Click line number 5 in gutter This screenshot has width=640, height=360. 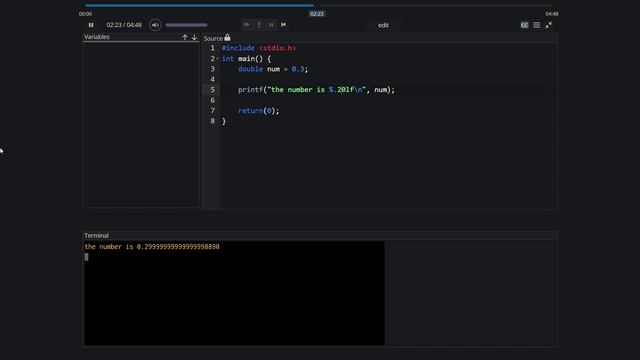point(212,90)
